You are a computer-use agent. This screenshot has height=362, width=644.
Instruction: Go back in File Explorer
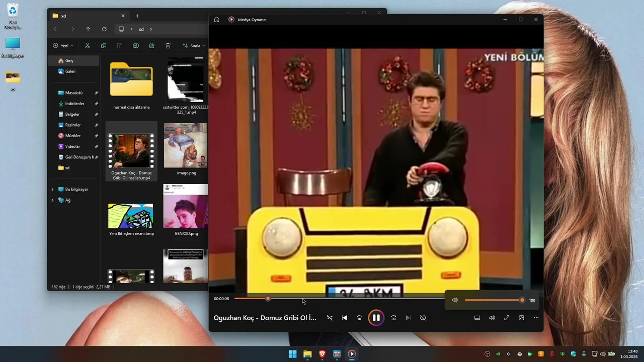[x=56, y=29]
